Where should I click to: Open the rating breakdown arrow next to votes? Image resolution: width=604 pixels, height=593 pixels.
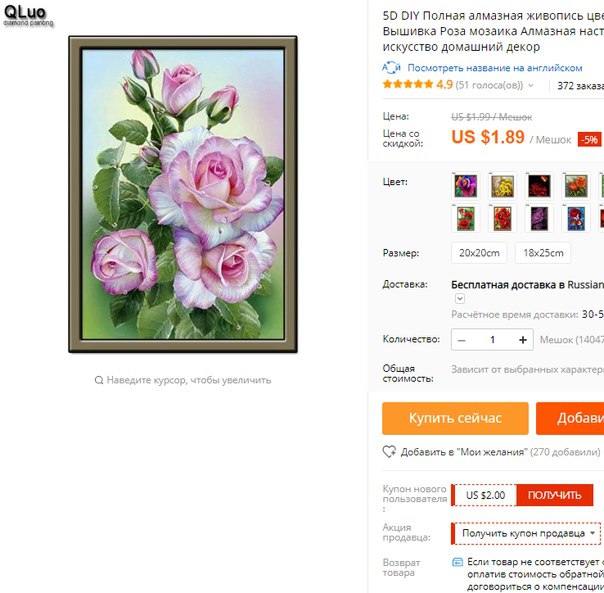(x=531, y=85)
